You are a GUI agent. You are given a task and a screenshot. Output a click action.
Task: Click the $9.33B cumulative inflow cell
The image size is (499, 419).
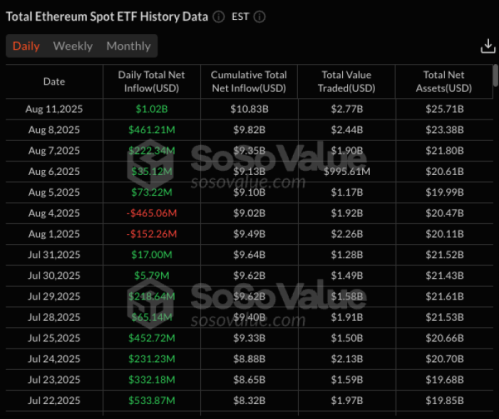point(249,338)
